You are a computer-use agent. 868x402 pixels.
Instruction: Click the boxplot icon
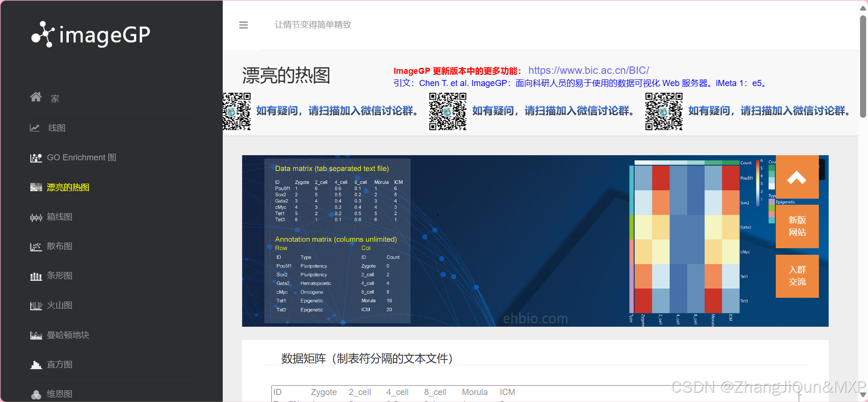click(x=36, y=217)
